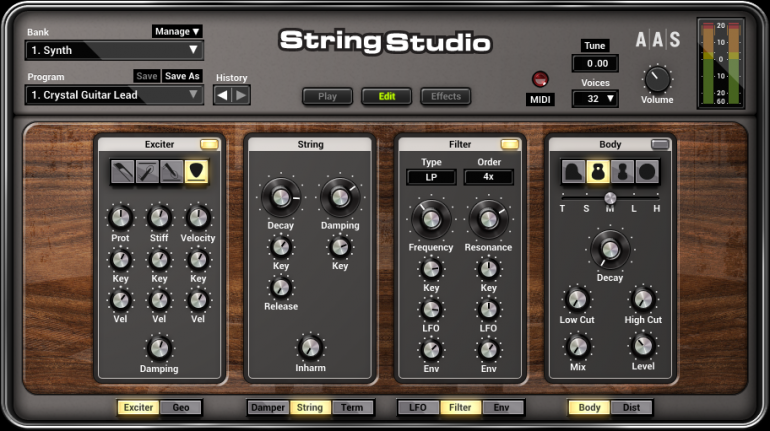Click the Exciter Velocity knob
Viewport: 770px width, 431px height.
198,217
